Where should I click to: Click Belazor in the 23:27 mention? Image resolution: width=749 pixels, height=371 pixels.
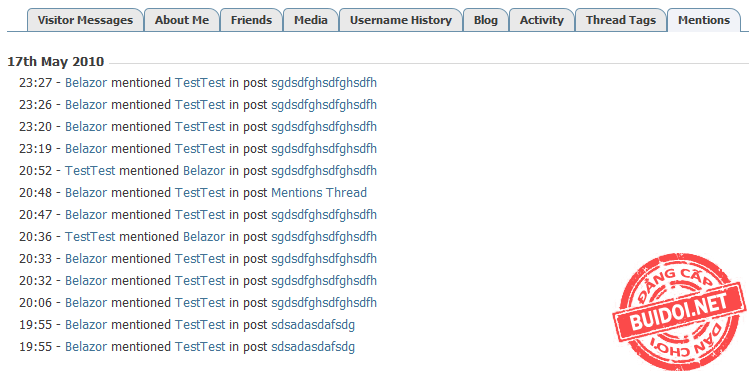86,83
